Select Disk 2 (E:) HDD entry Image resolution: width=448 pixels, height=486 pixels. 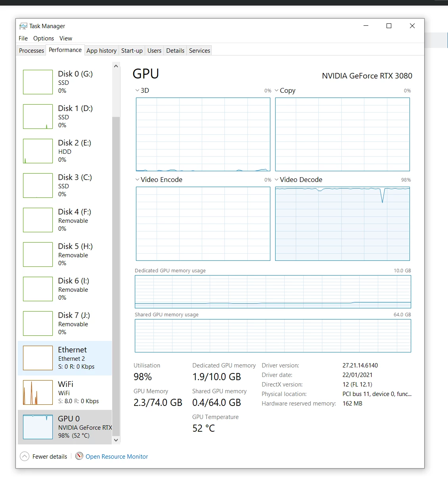[x=65, y=151]
